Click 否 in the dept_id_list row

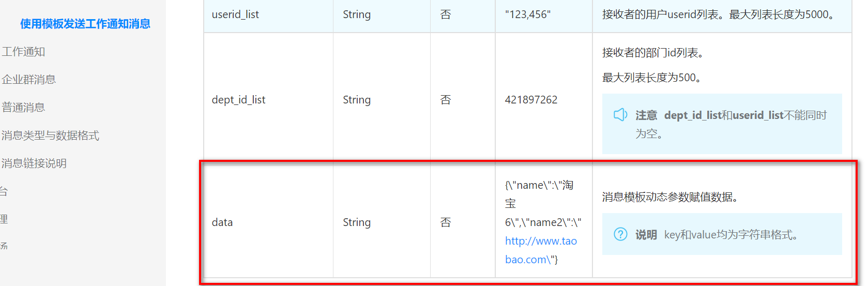(446, 100)
